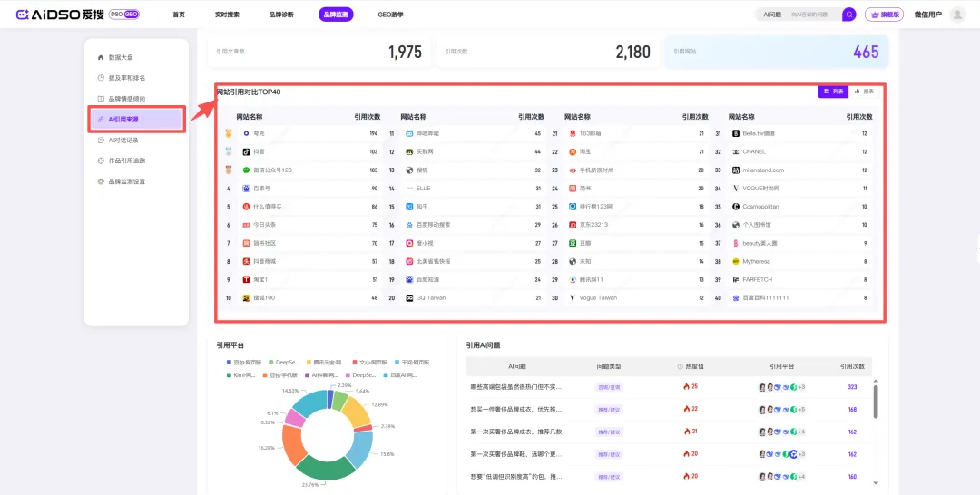Click the 引用网站 465 stat card
This screenshot has width=980, height=495.
(x=776, y=51)
